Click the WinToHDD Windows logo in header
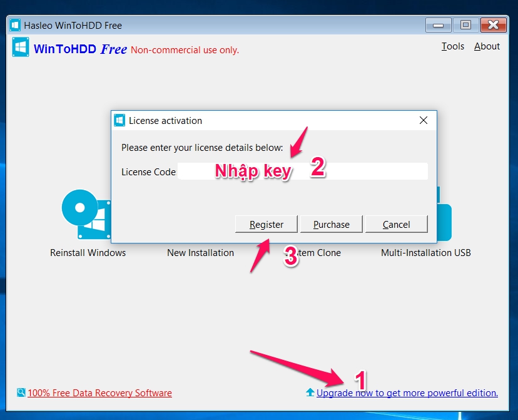The width and height of the screenshot is (518, 420). point(21,48)
